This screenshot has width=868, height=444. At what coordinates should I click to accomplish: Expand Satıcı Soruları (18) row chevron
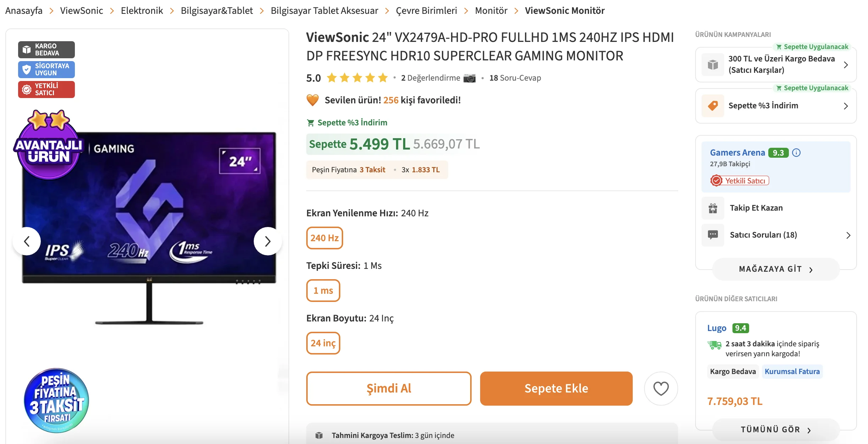848,235
